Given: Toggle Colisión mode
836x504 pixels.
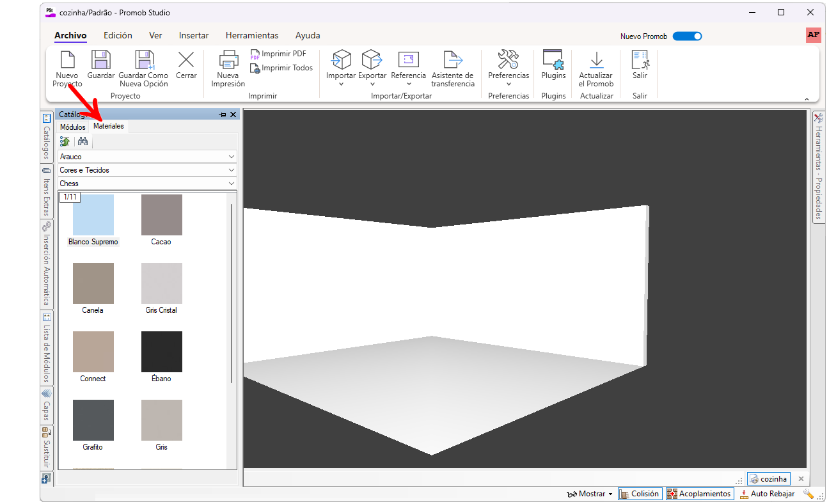Looking at the screenshot, I should [x=640, y=494].
